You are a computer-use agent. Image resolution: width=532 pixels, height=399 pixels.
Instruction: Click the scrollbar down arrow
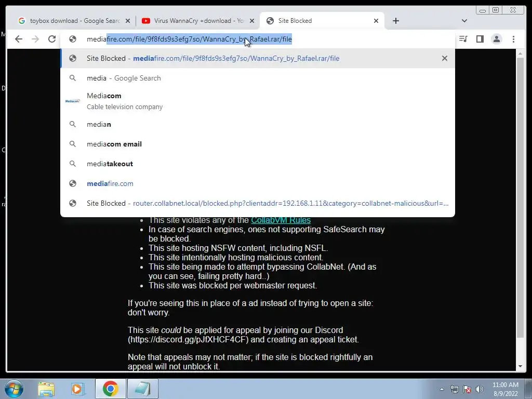click(520, 366)
